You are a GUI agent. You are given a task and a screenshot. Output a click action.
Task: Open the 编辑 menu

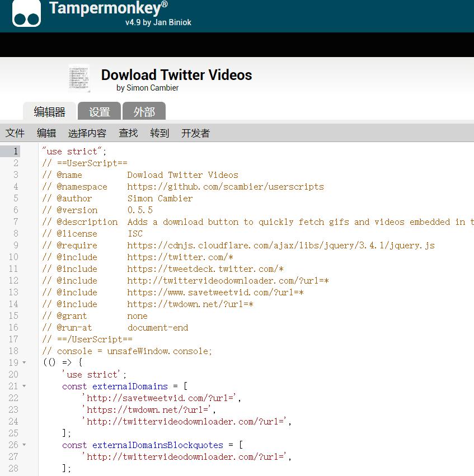[x=46, y=133]
